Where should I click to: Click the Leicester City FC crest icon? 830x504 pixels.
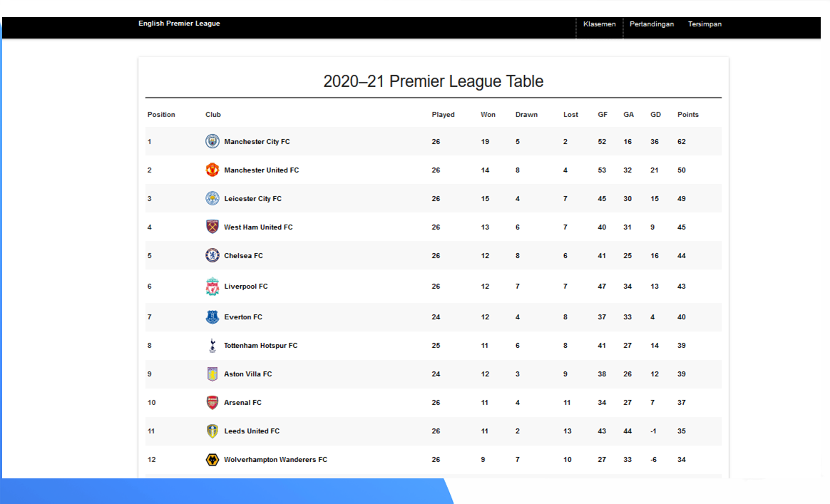212,198
